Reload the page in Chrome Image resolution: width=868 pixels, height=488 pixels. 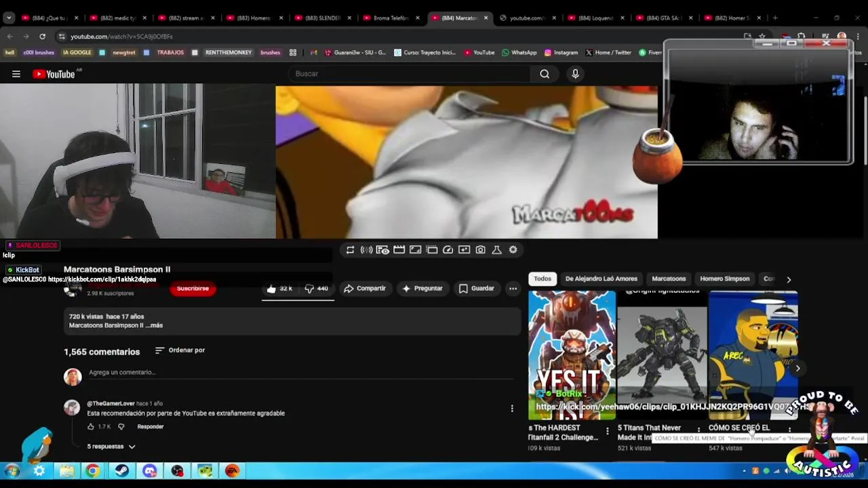(42, 37)
